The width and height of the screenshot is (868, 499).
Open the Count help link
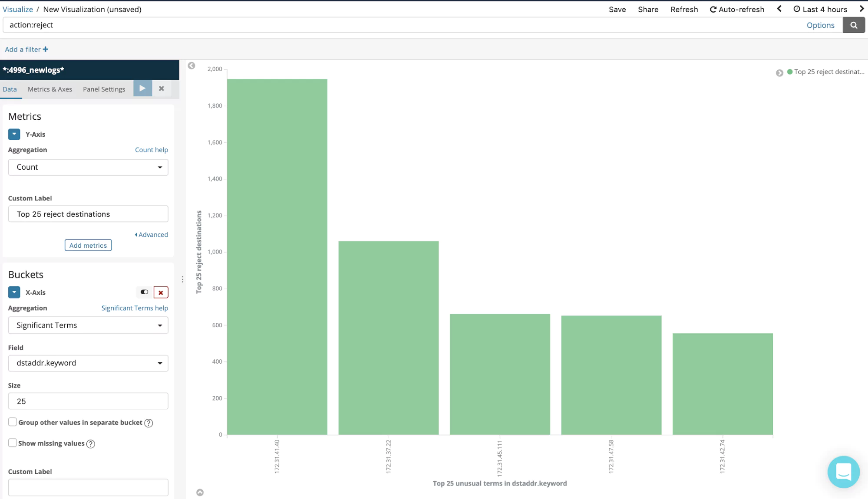(x=151, y=150)
